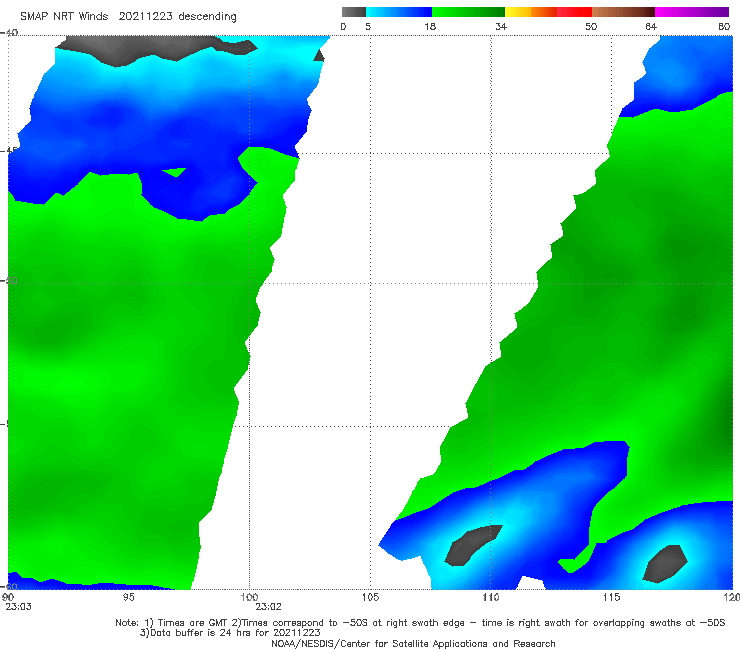Click the NOAA/NESDIS credit line
This screenshot has height=650, width=740.
(x=413, y=644)
